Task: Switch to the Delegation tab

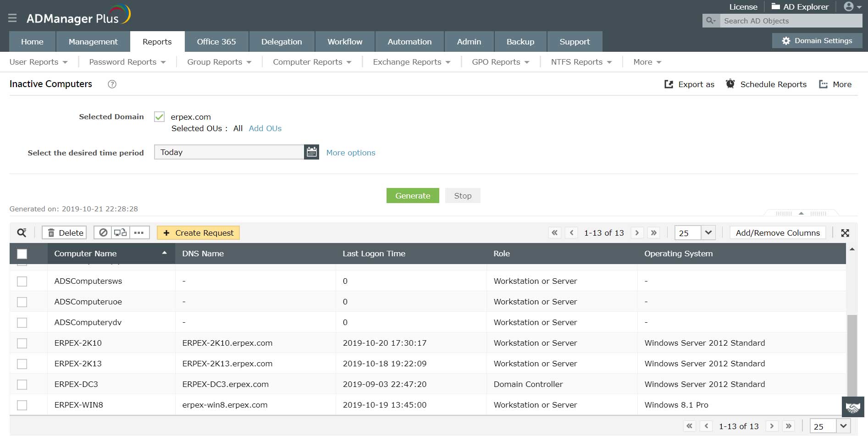Action: (x=282, y=42)
